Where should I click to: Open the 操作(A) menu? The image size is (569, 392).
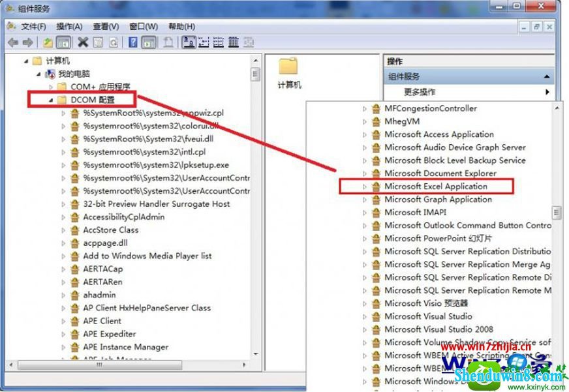point(70,27)
